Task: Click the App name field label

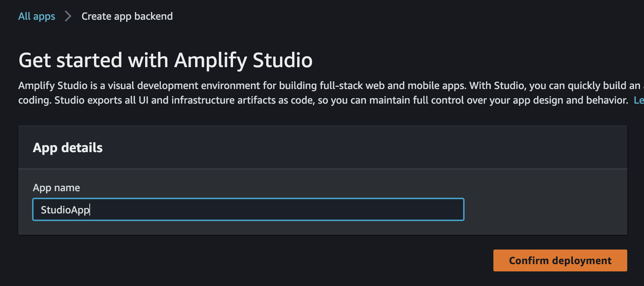Action: point(56,188)
